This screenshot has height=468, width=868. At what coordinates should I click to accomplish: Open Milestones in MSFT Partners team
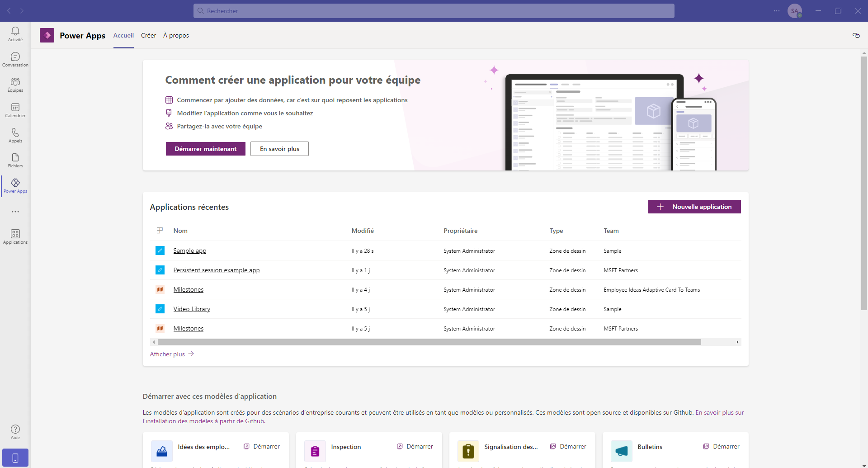pyautogui.click(x=189, y=328)
